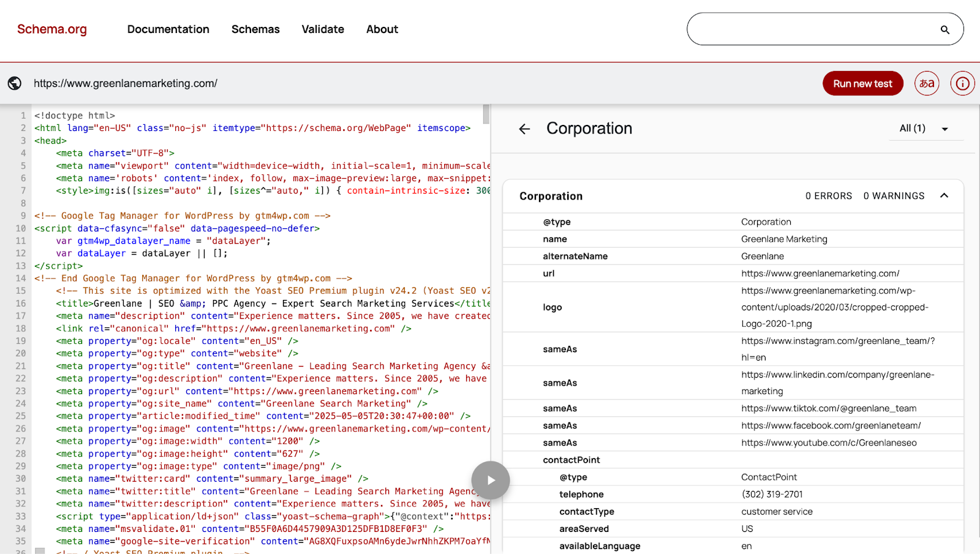This screenshot has height=554, width=980.
Task: Open the language selector icon
Action: pos(927,83)
